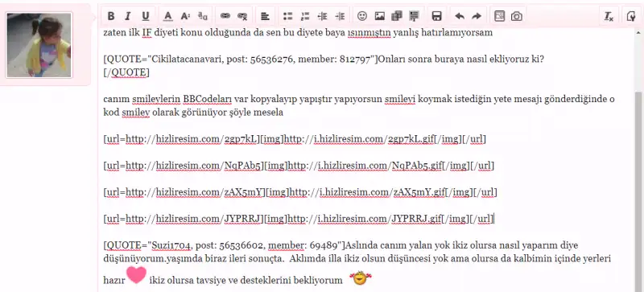644x292 pixels.
Task: Open the text alignment dropdown
Action: click(x=266, y=16)
